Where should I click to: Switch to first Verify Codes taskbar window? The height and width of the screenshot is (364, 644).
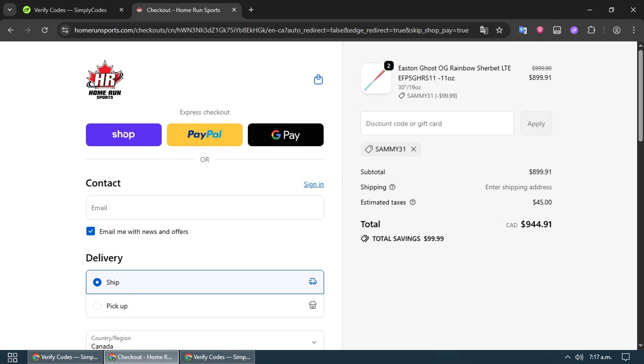pos(65,357)
